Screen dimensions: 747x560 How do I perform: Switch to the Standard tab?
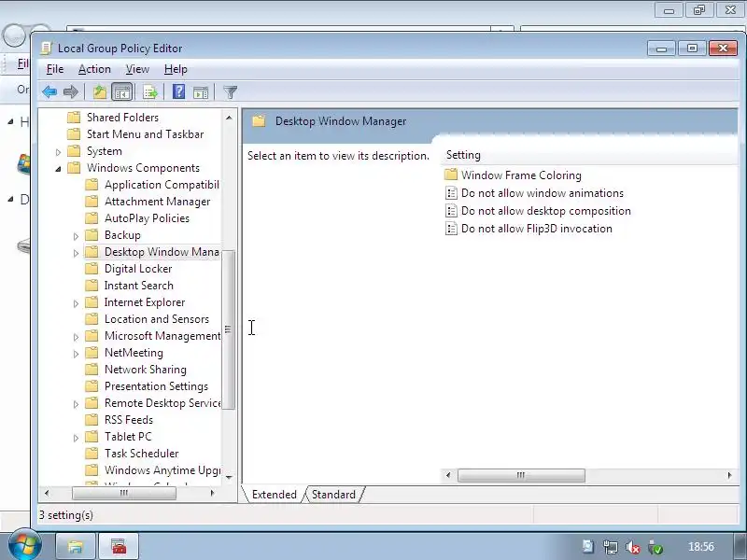[x=333, y=495]
